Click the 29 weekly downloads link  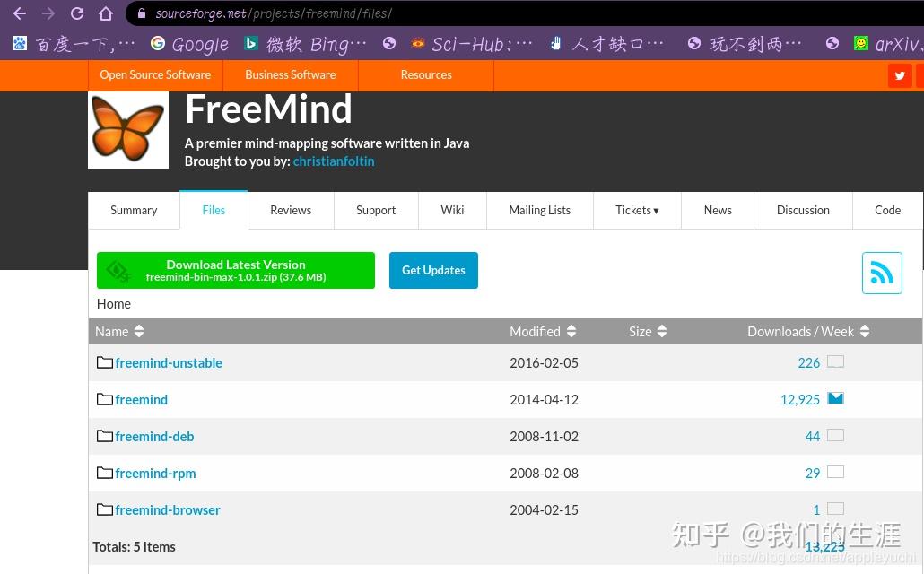813,474
